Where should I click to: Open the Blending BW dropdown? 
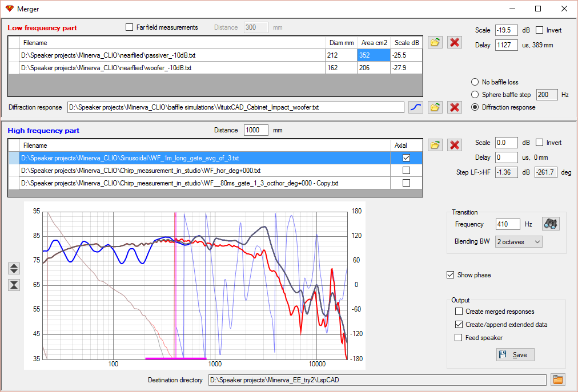point(519,242)
